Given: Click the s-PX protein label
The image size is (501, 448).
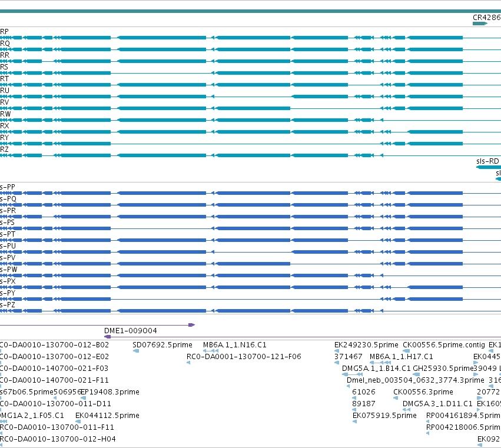Looking at the screenshot, I should (x=8, y=282).
